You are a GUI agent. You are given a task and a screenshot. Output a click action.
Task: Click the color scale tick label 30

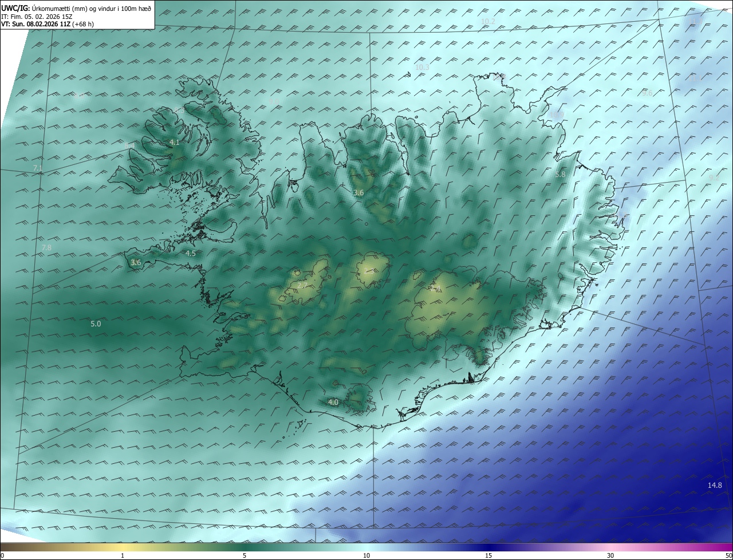[610, 555]
